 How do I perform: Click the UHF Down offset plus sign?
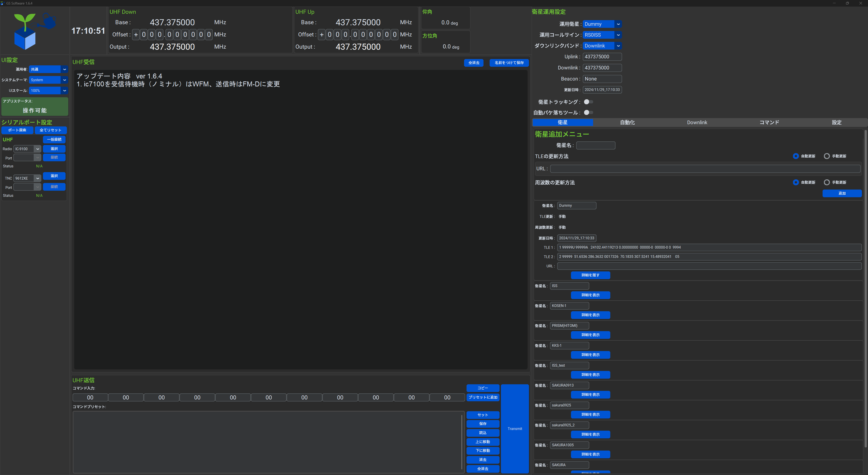pos(136,35)
